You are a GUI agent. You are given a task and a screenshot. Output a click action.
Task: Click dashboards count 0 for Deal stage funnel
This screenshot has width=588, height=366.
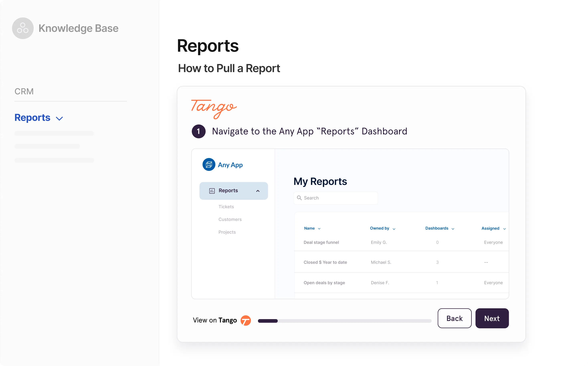tap(437, 242)
